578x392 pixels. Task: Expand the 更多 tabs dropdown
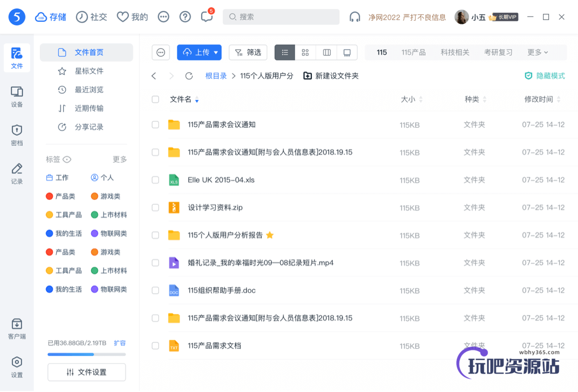click(x=537, y=52)
